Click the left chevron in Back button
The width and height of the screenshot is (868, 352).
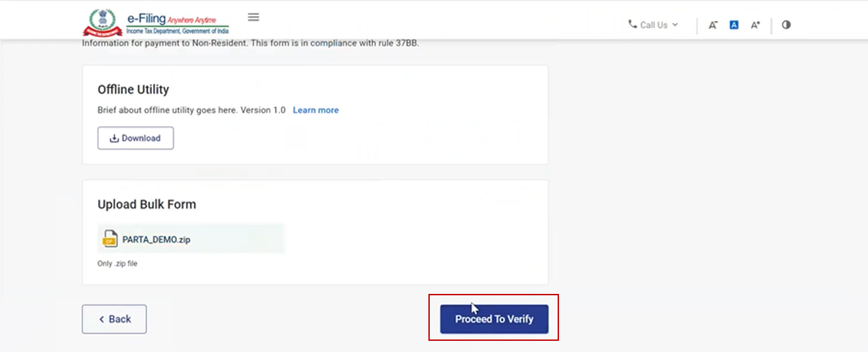[x=102, y=319]
